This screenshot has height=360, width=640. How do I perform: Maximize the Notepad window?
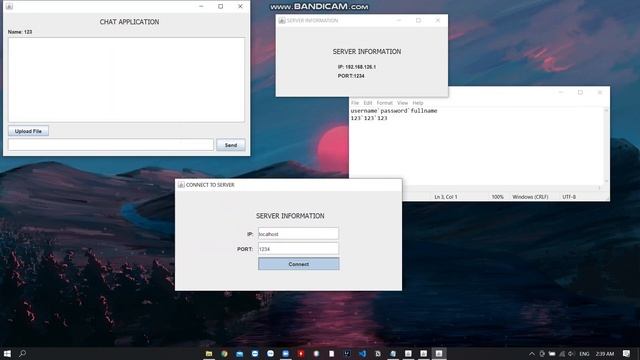pyautogui.click(x=580, y=92)
